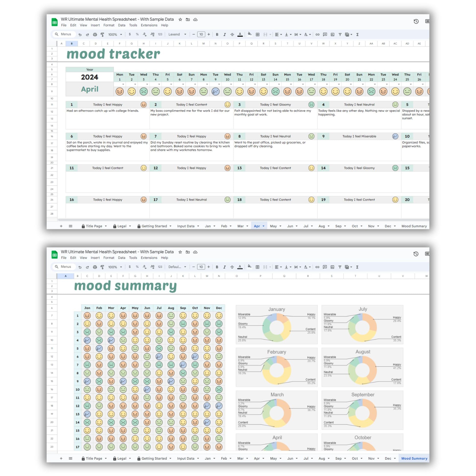The width and height of the screenshot is (476, 476).
Task: Click the increase font size plus button in top toolbar
Action: coord(209,34)
